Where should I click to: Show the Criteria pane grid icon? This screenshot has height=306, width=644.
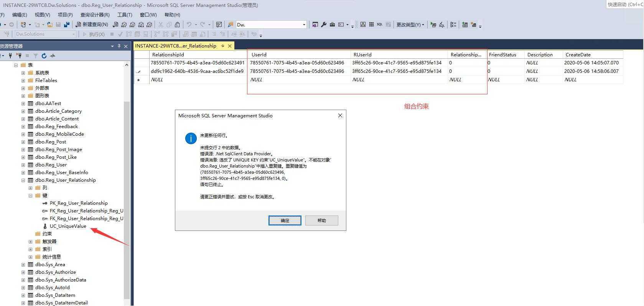pyautogui.click(x=371, y=25)
